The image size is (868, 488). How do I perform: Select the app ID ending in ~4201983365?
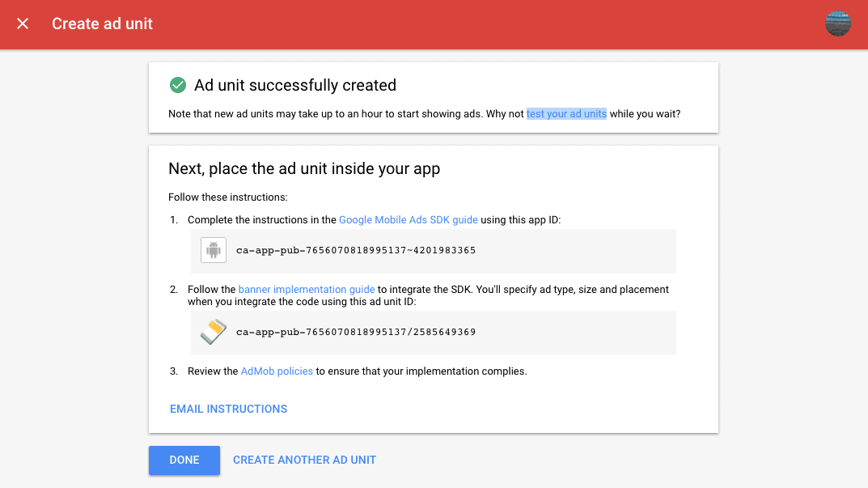pos(356,250)
